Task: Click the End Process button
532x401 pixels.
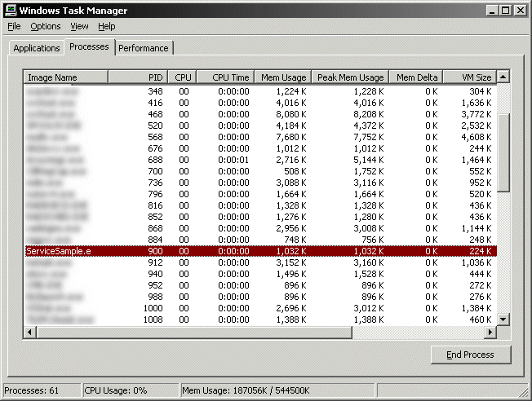Action: click(x=472, y=355)
